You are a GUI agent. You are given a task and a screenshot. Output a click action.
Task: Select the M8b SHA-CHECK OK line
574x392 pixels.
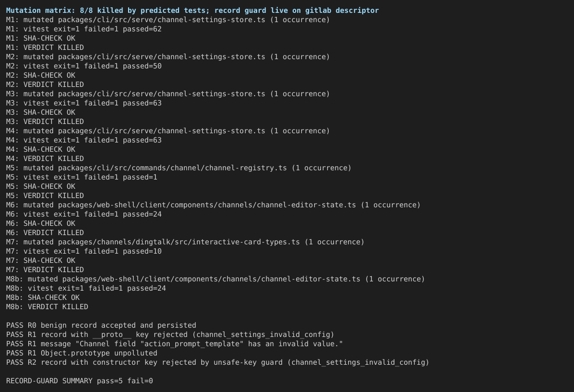point(43,297)
